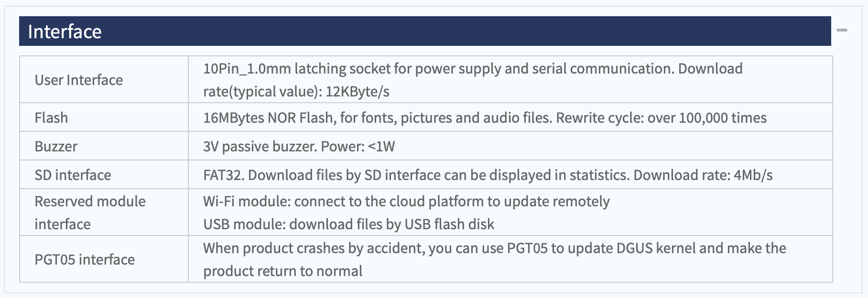This screenshot has height=298, width=868.
Task: Select the SD interface row label
Action: [73, 175]
